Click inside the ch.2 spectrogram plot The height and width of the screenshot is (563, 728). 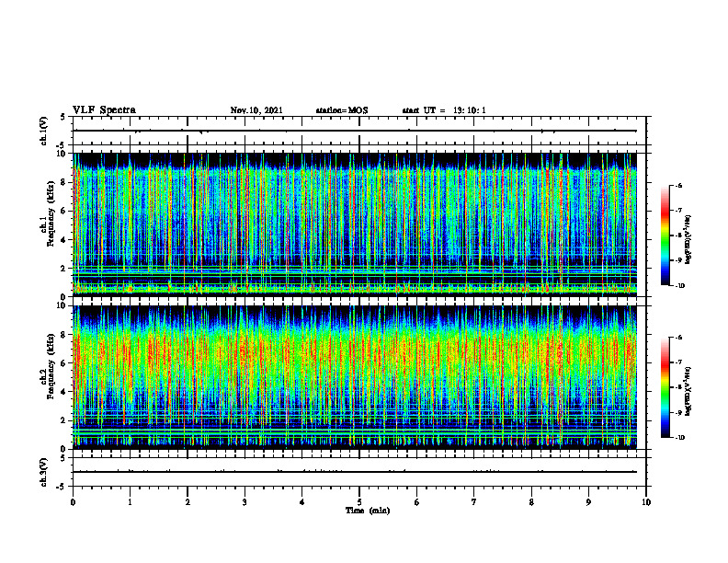pos(355,377)
